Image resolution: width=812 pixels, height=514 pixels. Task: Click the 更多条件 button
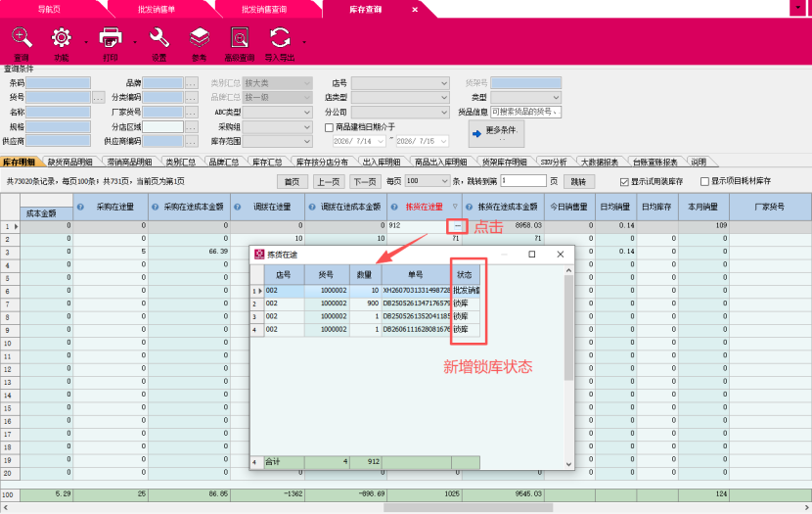tap(496, 134)
